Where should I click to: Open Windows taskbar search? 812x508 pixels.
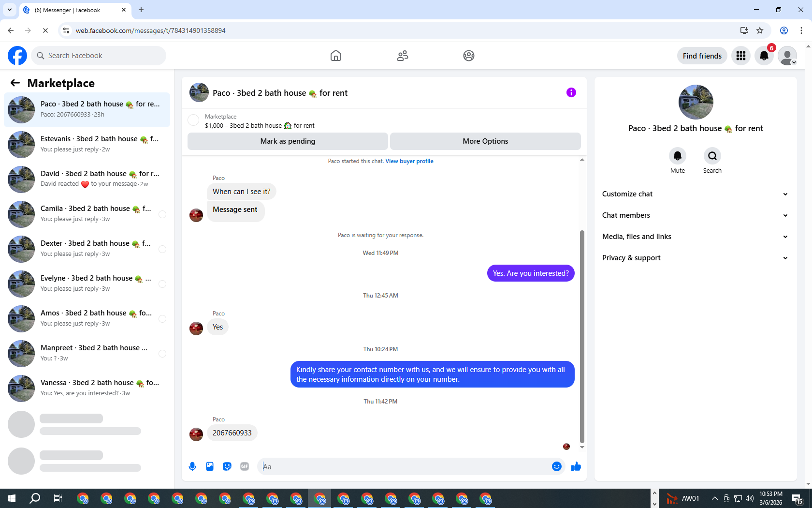[x=35, y=498]
